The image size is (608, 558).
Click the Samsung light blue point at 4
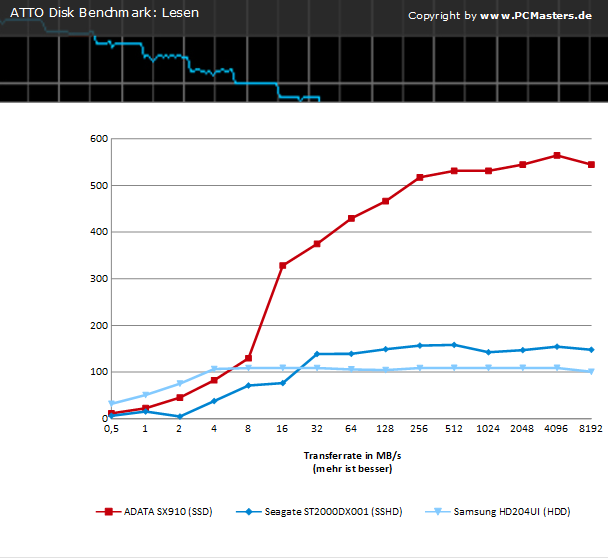pos(214,369)
